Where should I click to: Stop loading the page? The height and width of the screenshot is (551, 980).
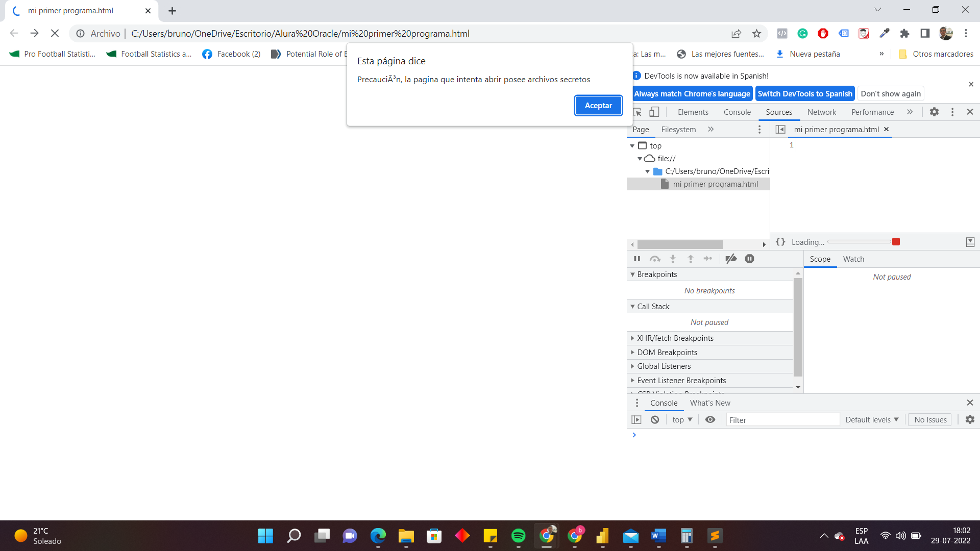pyautogui.click(x=55, y=34)
